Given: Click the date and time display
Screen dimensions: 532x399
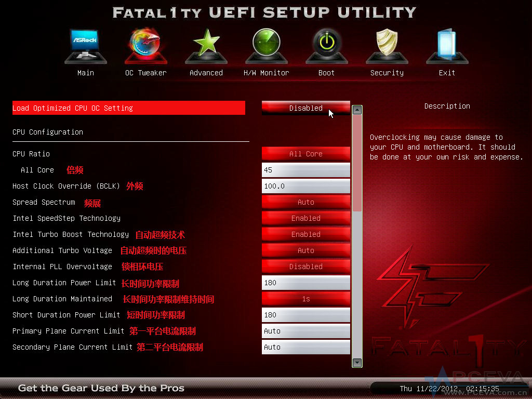Looking at the screenshot, I should (449, 389).
